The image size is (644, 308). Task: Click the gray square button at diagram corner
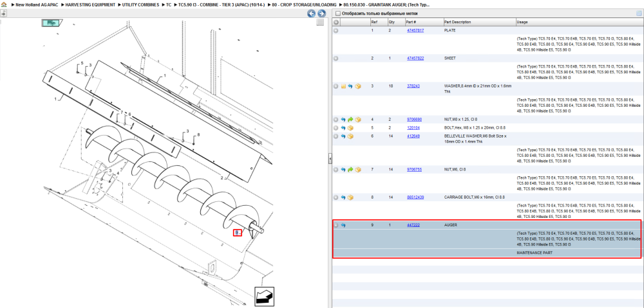pyautogui.click(x=320, y=23)
